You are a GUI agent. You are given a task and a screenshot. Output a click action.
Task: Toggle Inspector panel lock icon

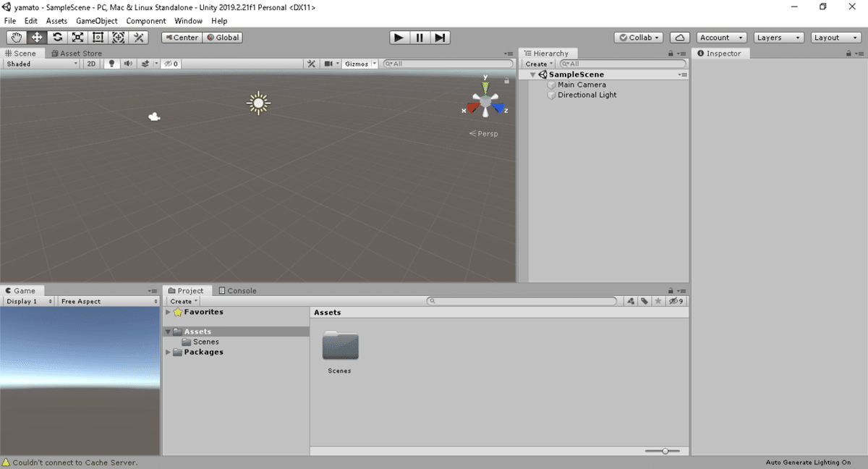[848, 54]
